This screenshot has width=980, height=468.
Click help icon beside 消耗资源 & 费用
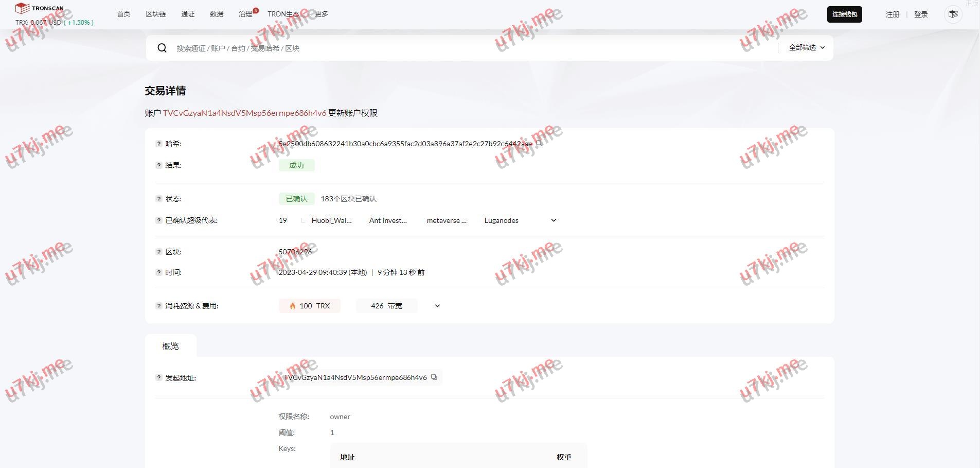click(x=159, y=306)
